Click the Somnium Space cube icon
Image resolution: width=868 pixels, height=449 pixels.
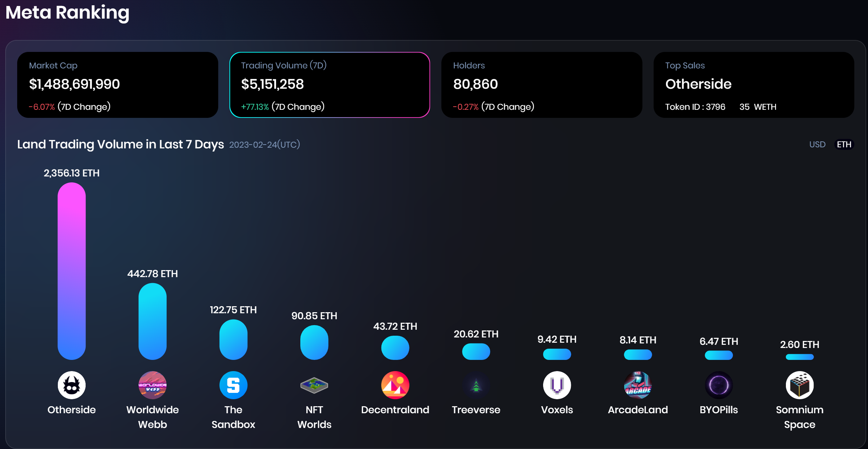(x=800, y=385)
